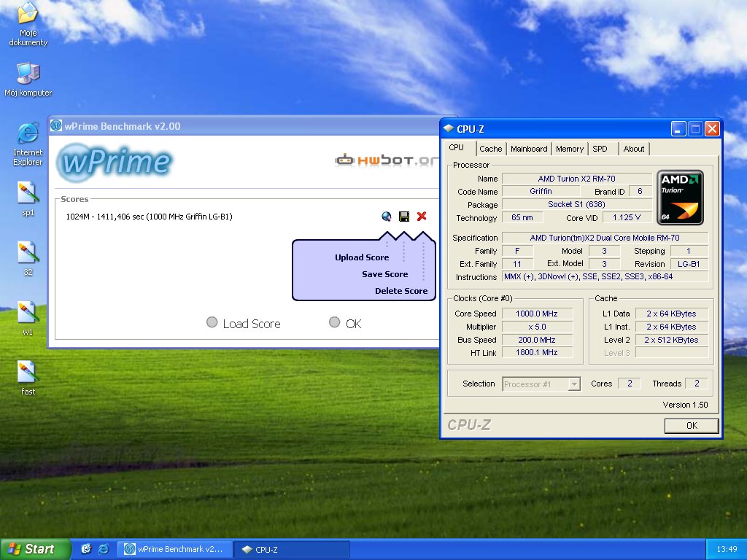This screenshot has width=747, height=560.
Task: Click the AMD Turion 64 processor logo
Action: (680, 198)
